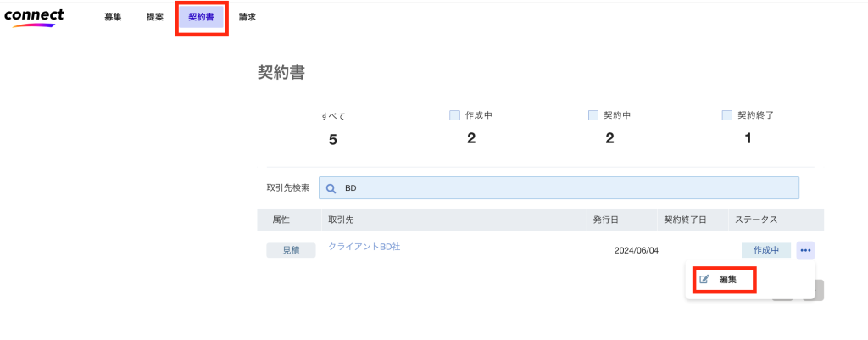Check the 契約終了 filter checkbox
This screenshot has width=868, height=340.
click(x=726, y=115)
